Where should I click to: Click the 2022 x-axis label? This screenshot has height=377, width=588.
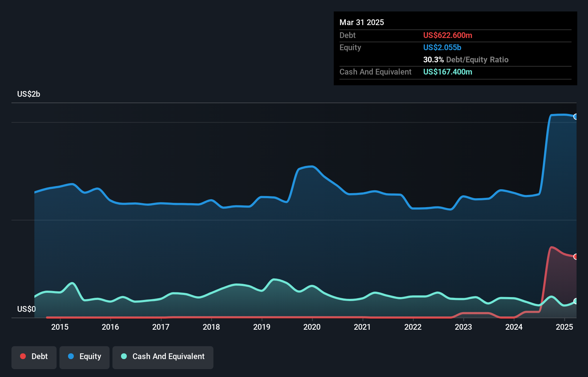[x=413, y=327]
